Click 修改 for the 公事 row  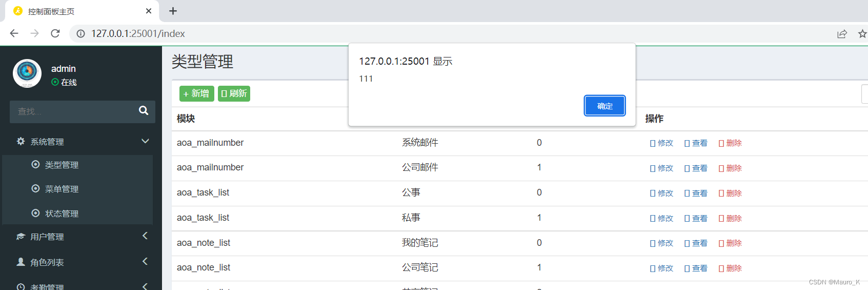(x=661, y=194)
